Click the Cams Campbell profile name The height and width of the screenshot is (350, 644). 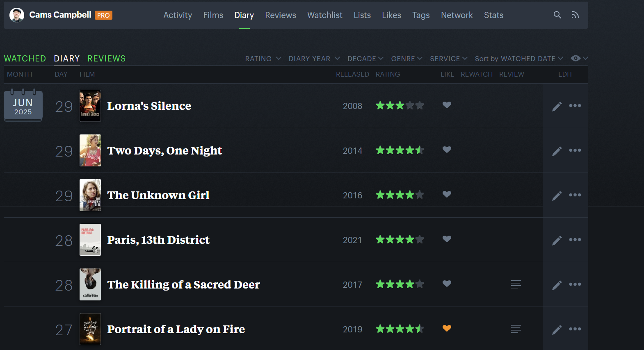(60, 15)
